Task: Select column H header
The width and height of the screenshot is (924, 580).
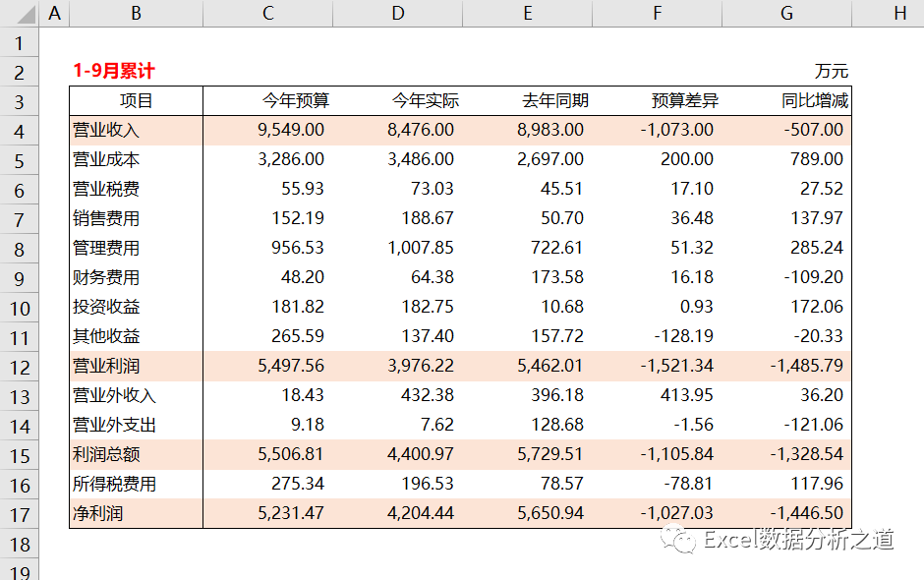Action: tap(888, 13)
